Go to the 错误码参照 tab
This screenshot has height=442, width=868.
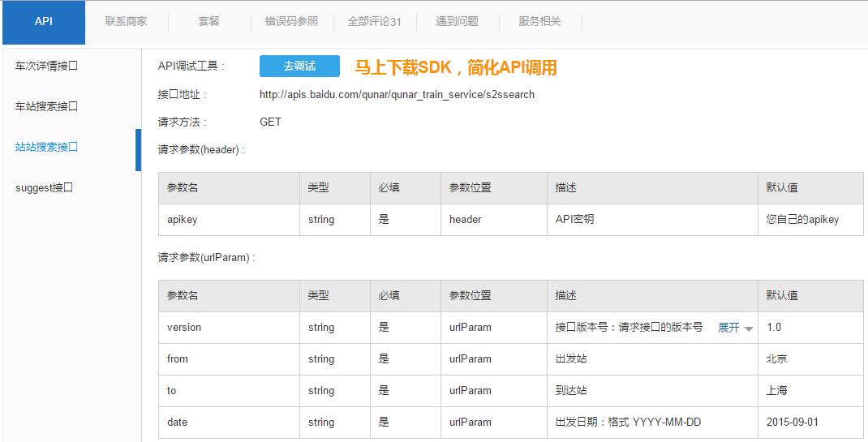291,22
